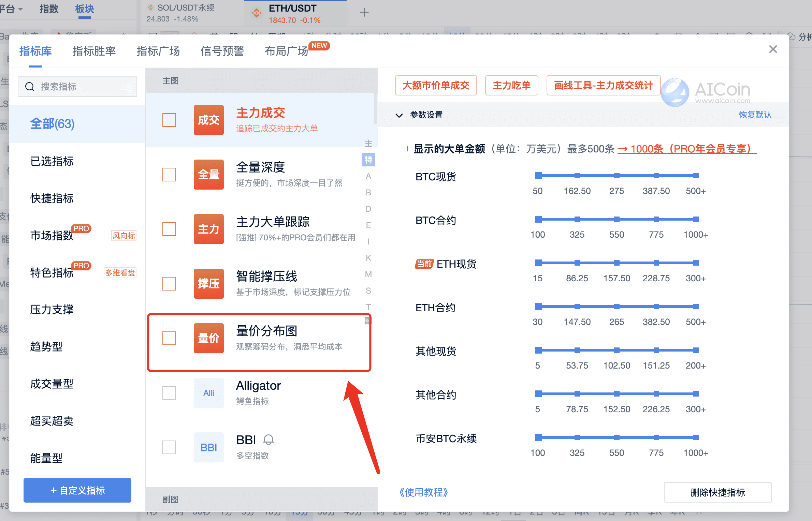Jump to letter M in index strip

pyautogui.click(x=368, y=274)
